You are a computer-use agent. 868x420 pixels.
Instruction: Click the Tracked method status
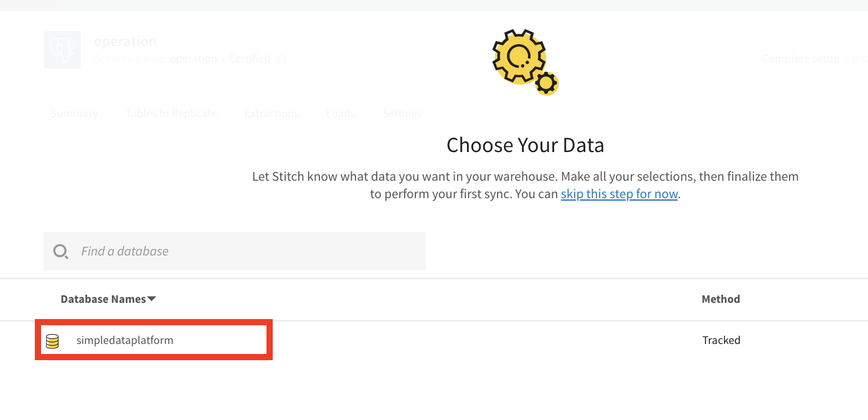(721, 340)
